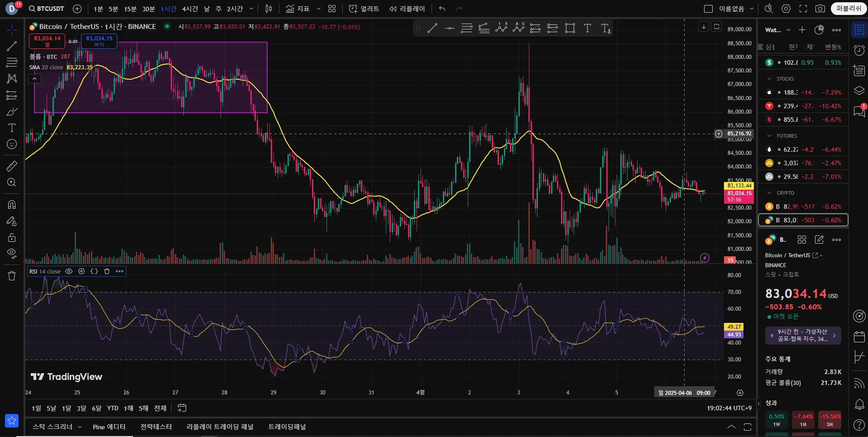Select ABC correction wave tool in floating toolbar
The image size is (868, 437).
click(518, 29)
